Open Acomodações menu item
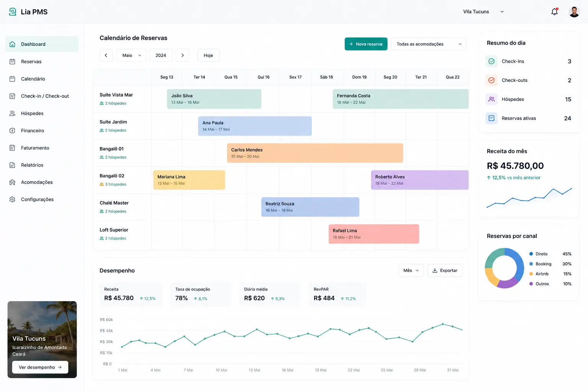 click(x=42, y=182)
